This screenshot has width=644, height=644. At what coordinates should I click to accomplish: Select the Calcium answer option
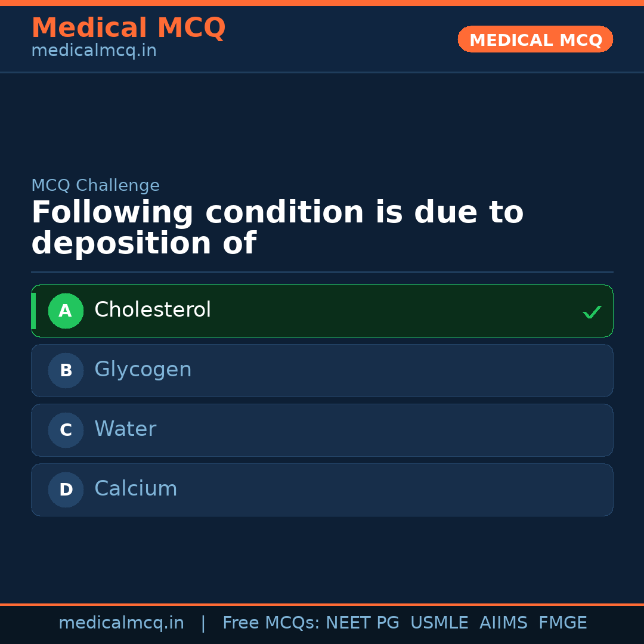click(322, 490)
